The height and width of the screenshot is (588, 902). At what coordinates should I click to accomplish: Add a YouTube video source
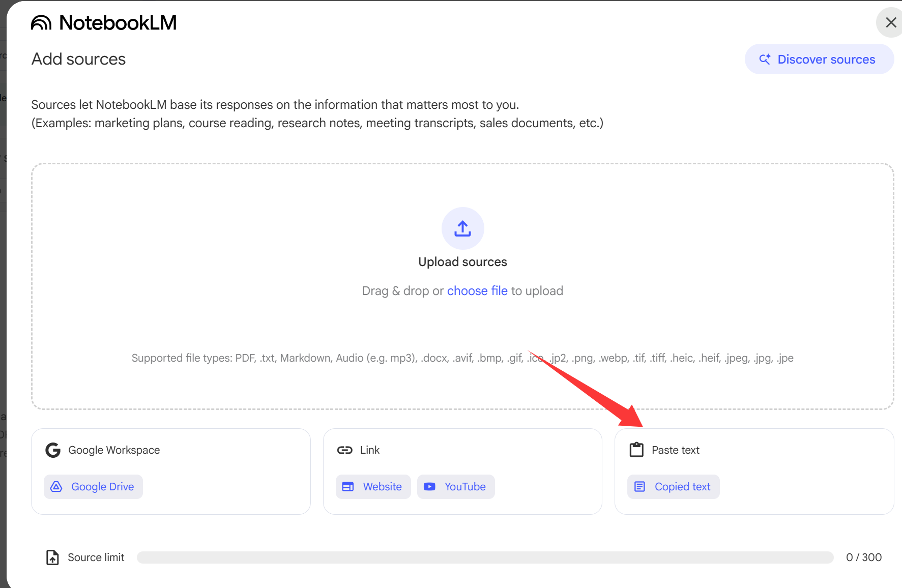455,487
